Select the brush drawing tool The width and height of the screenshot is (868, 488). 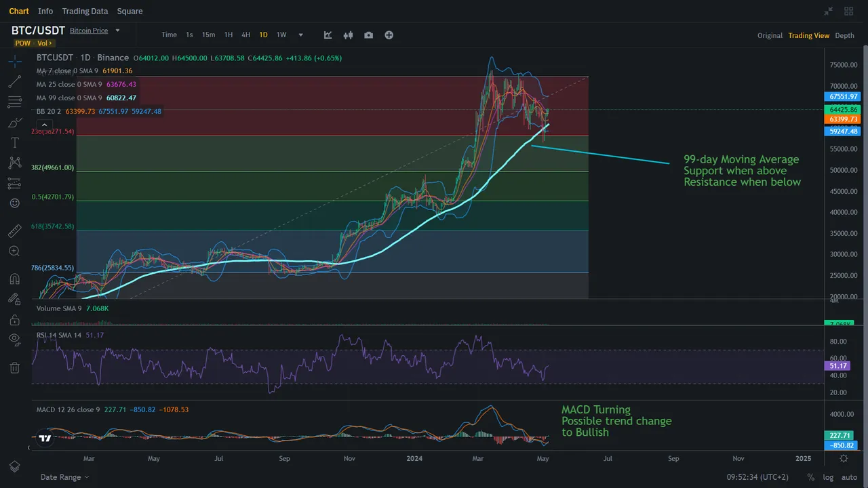click(14, 123)
